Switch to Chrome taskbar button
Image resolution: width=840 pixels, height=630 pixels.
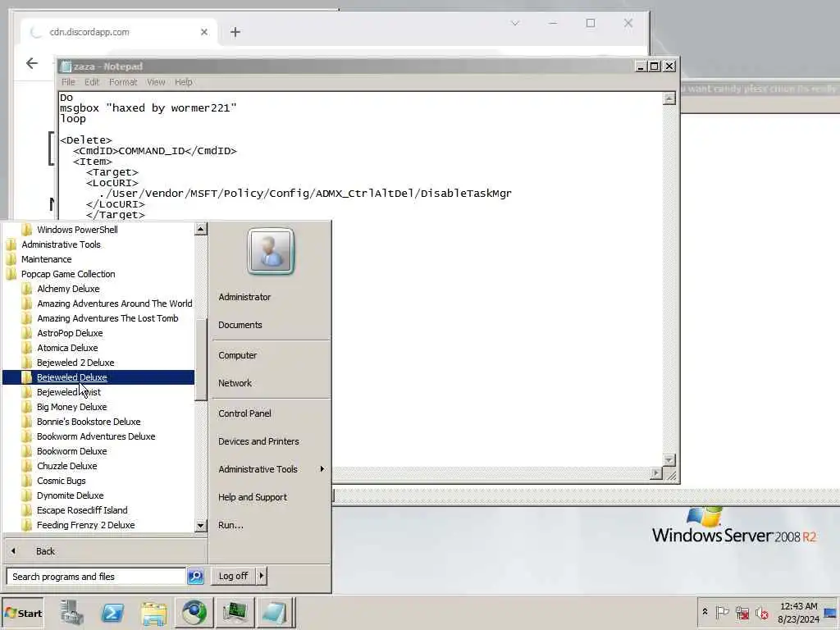coord(194,613)
